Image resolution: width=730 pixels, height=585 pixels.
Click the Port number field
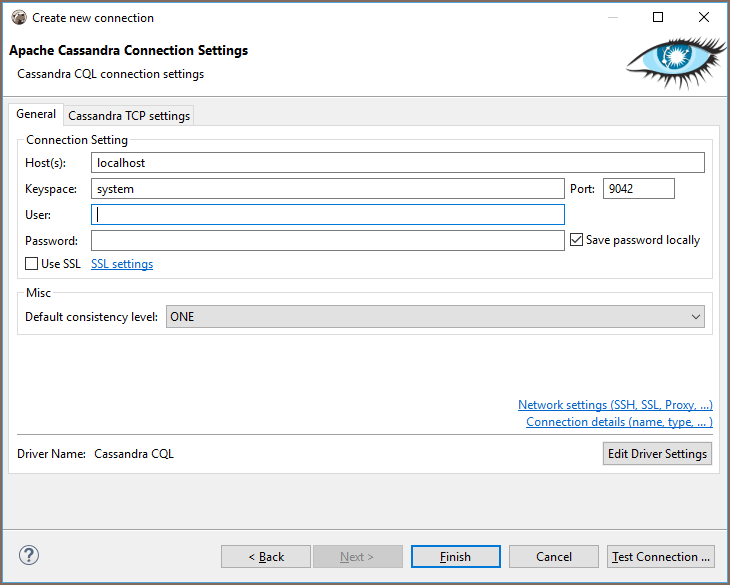click(638, 189)
